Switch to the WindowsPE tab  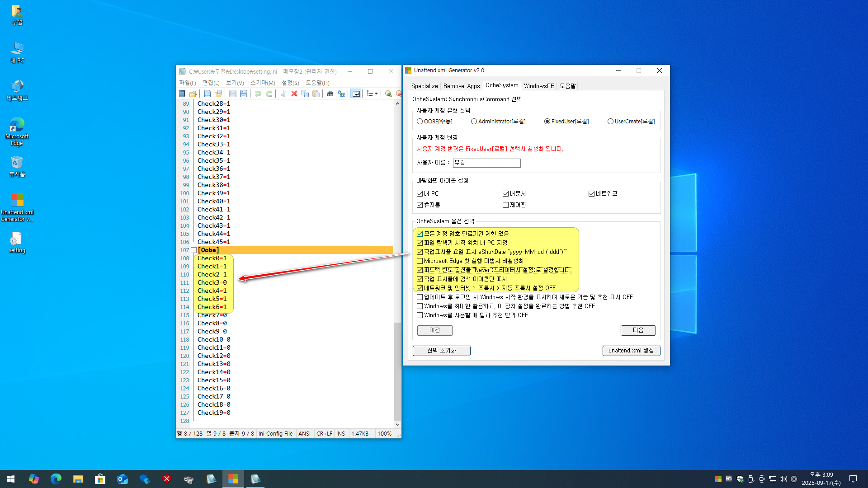click(x=538, y=86)
